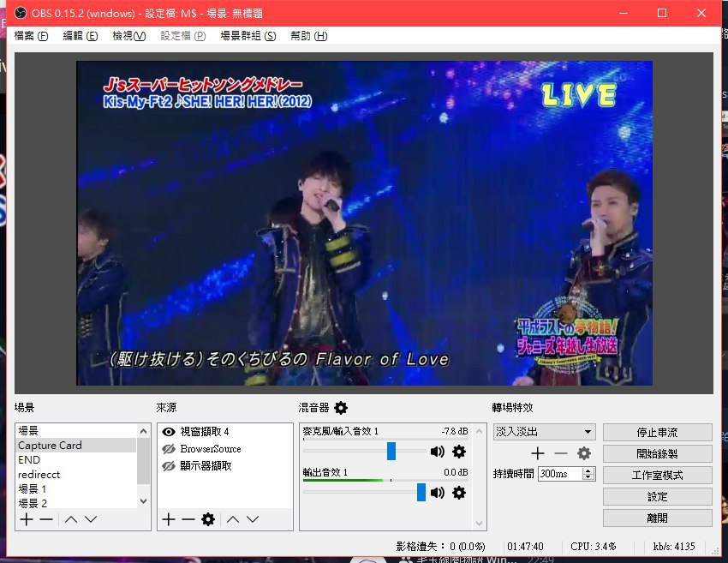Click the scene list scrollbar thumb
Image resolution: width=728 pixels, height=563 pixels.
144,461
